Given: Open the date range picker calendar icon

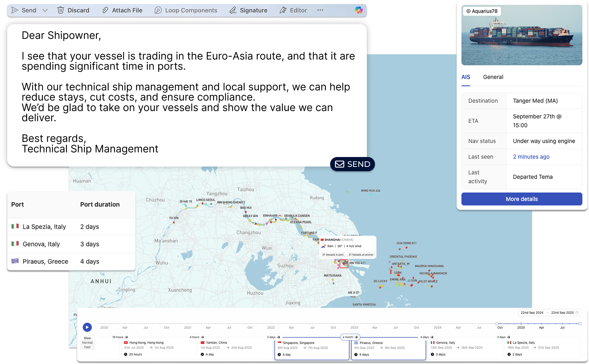Looking at the screenshot, I should coord(577,312).
